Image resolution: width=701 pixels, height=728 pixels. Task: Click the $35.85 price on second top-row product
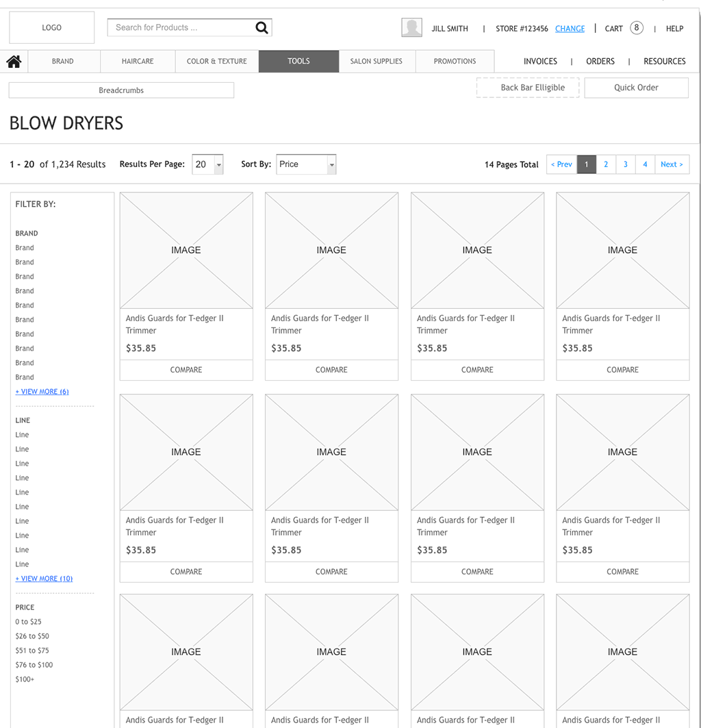[286, 348]
